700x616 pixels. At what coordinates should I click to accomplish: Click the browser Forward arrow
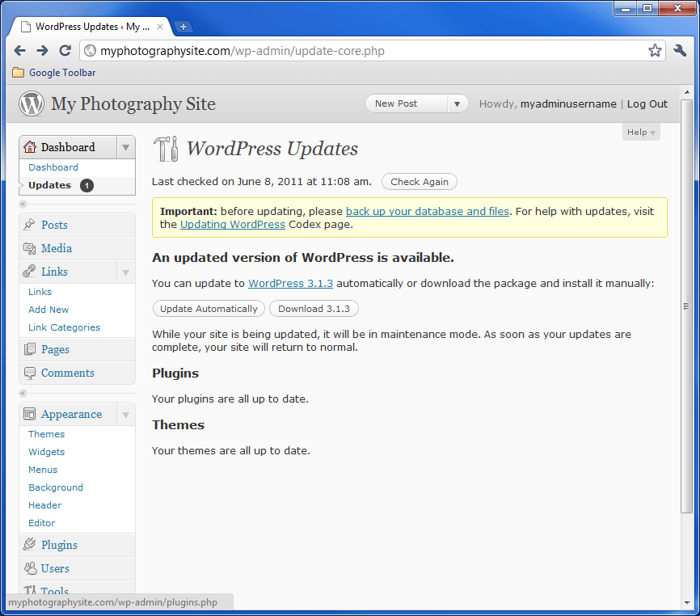tap(42, 50)
